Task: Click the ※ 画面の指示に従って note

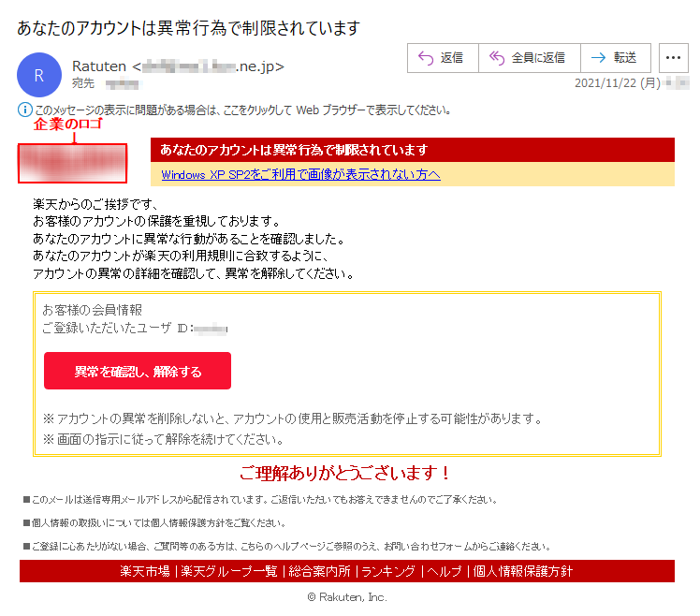Action: coord(164,440)
